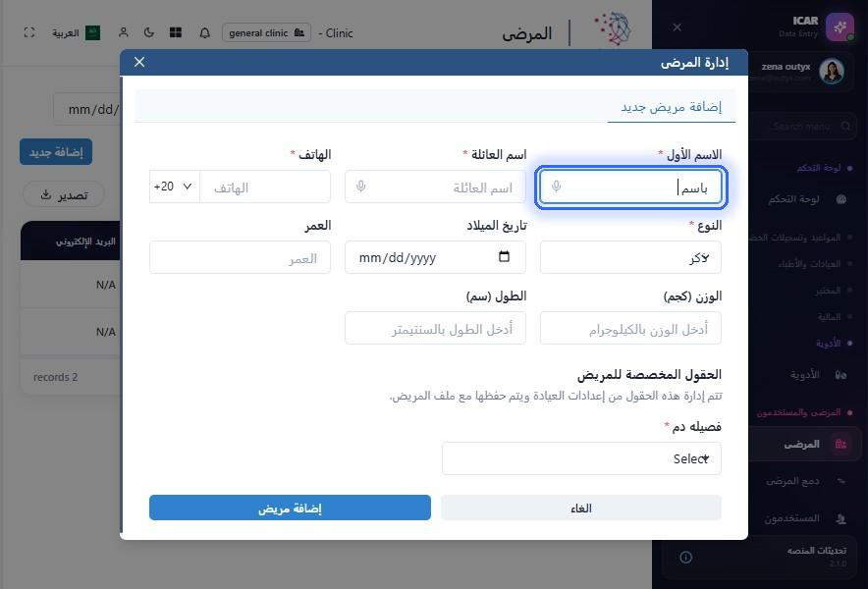Toggle fullscreen mode icon in header
The width and height of the screenshot is (868, 589).
[29, 32]
